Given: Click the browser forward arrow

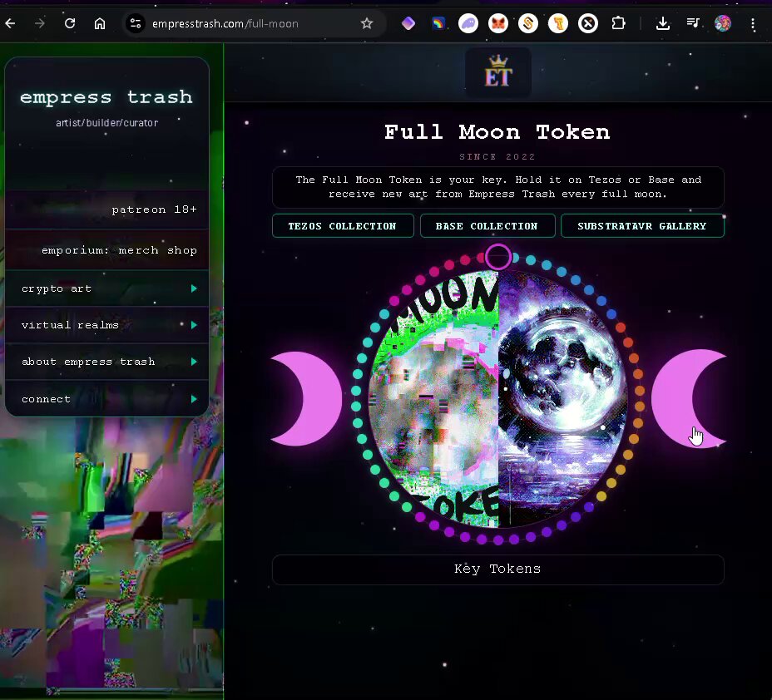Looking at the screenshot, I should click(40, 23).
